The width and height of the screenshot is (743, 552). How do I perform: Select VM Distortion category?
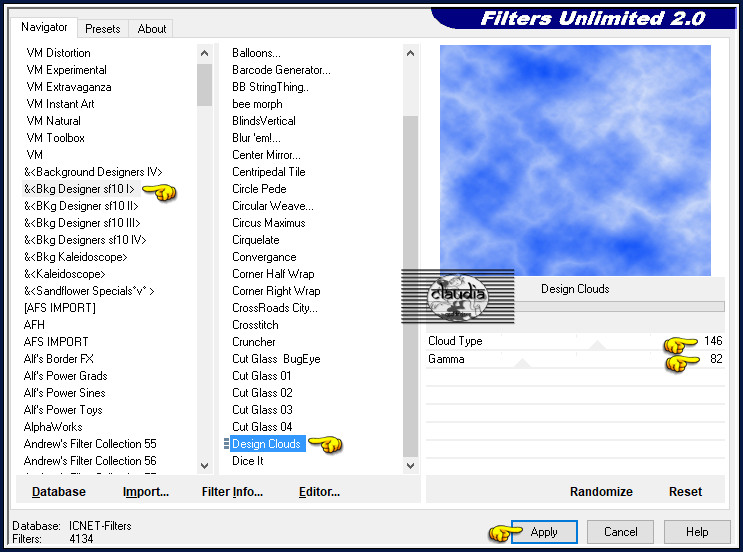pos(58,53)
